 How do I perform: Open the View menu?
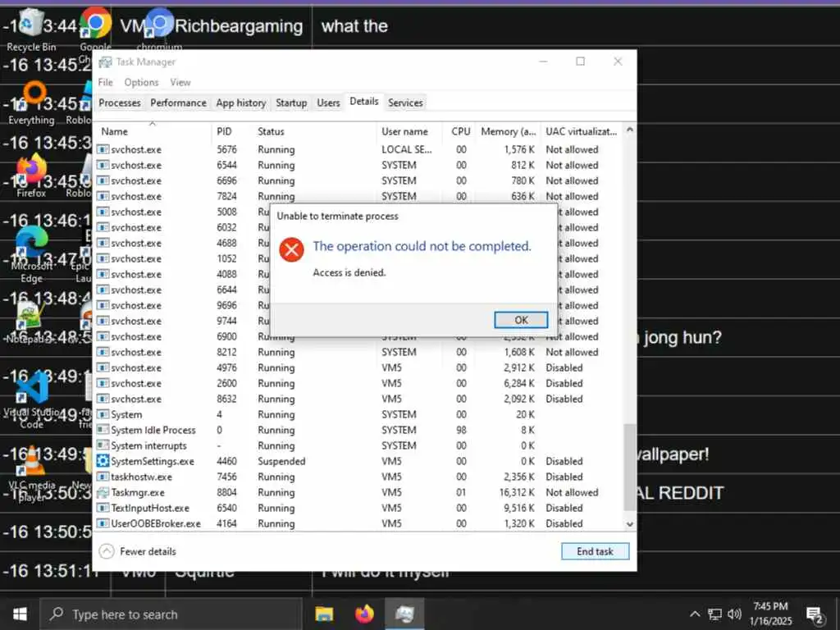(x=180, y=83)
